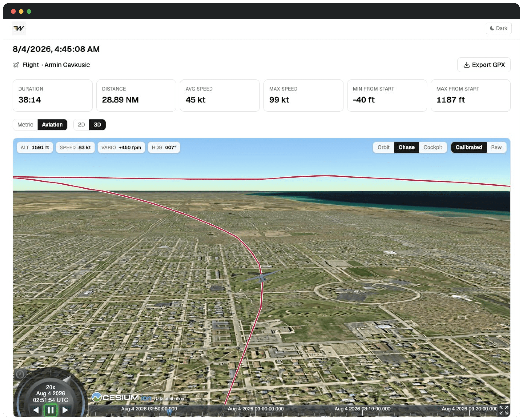Click the DISTANCE 28.89 NM card
523x420 pixels.
[x=136, y=96]
